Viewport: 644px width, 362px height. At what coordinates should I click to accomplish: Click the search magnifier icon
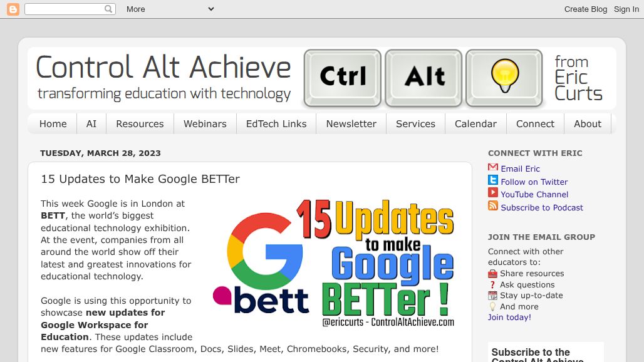pyautogui.click(x=107, y=9)
